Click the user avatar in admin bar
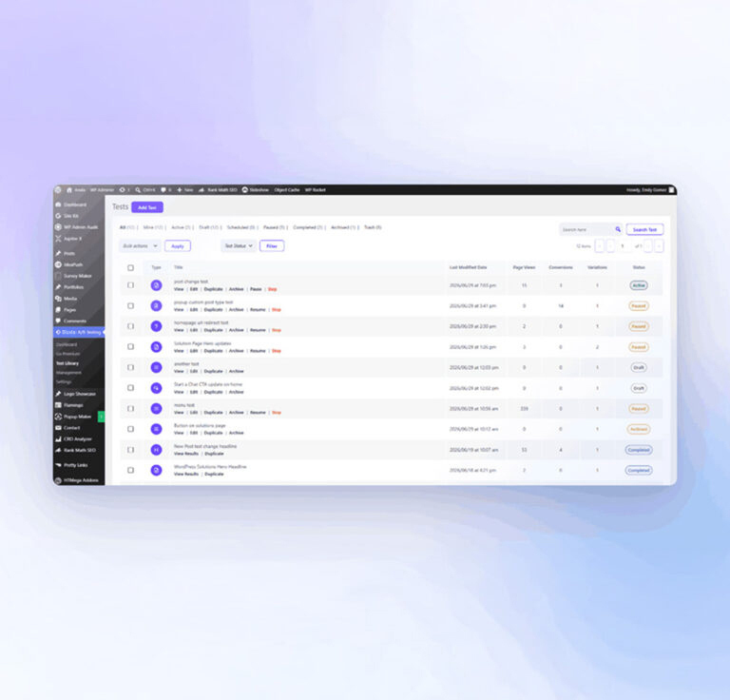 pos(671,190)
